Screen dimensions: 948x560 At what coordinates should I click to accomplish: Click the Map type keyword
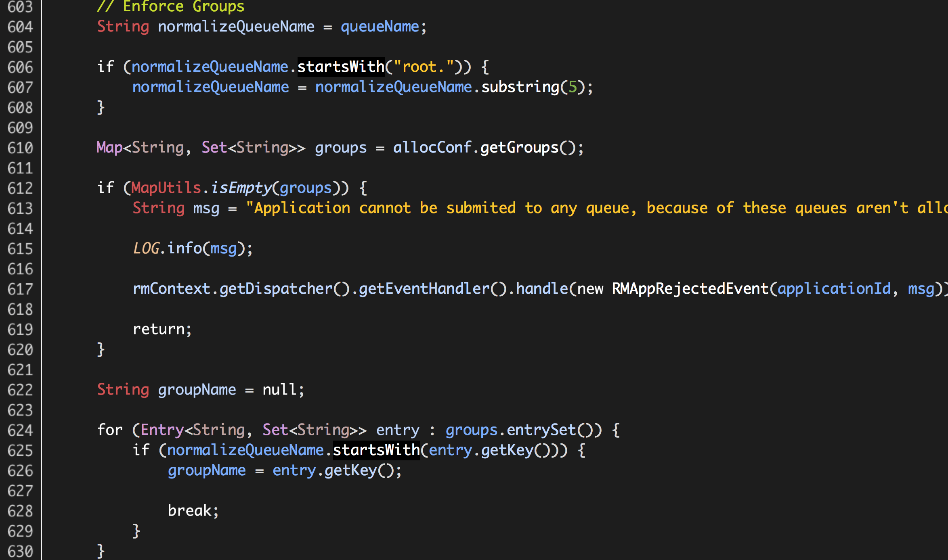(x=109, y=148)
